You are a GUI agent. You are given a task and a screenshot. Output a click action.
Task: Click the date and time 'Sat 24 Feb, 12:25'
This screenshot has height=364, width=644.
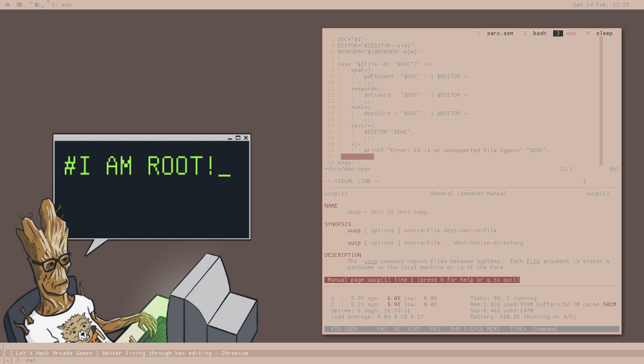point(601,5)
